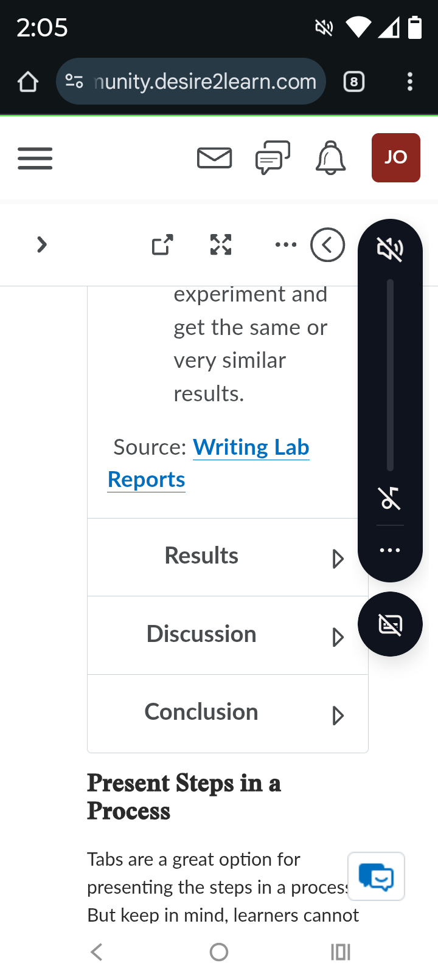Open browser tab switcher showing 8
Screen dimensions: 438x980
354,81
